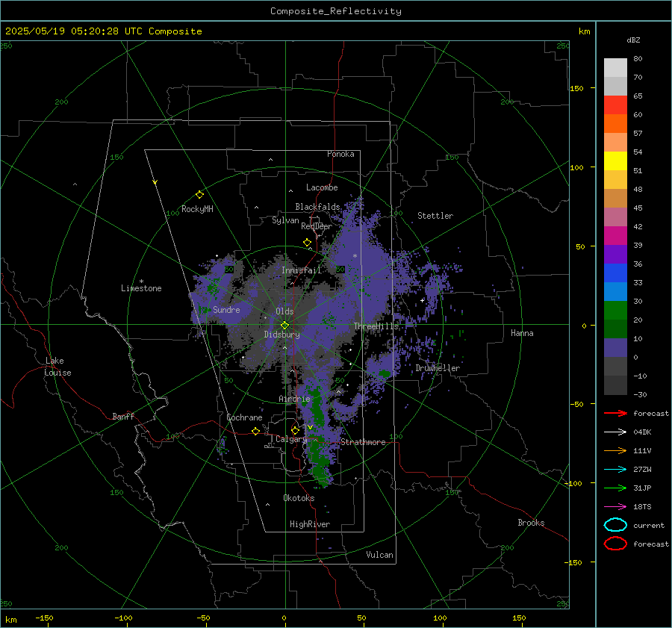
Task: Click the RedDeer city label
Action: coord(317,226)
